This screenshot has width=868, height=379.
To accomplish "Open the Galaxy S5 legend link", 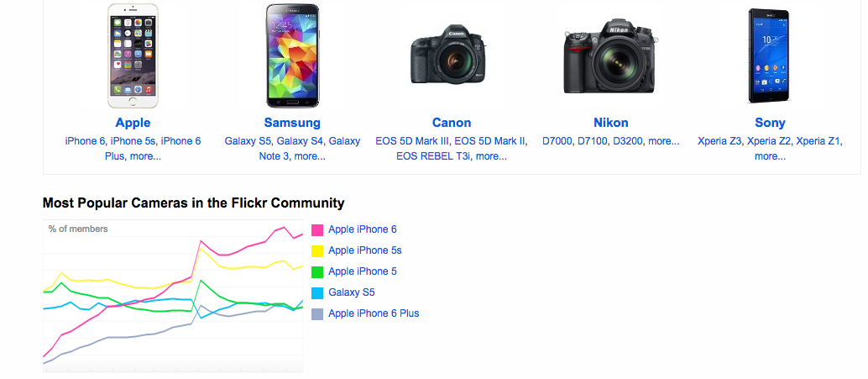I will point(352,292).
